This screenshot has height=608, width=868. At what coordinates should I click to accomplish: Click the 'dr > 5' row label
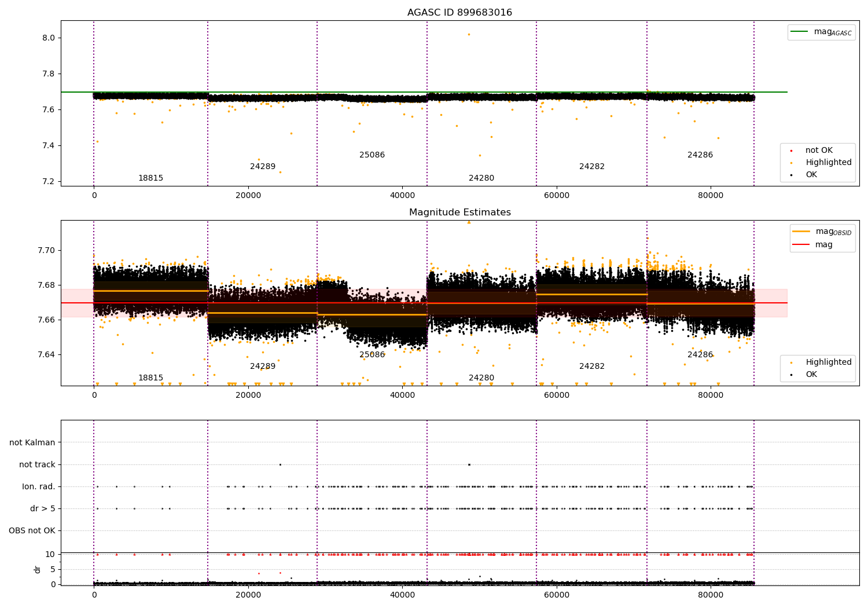pyautogui.click(x=43, y=509)
